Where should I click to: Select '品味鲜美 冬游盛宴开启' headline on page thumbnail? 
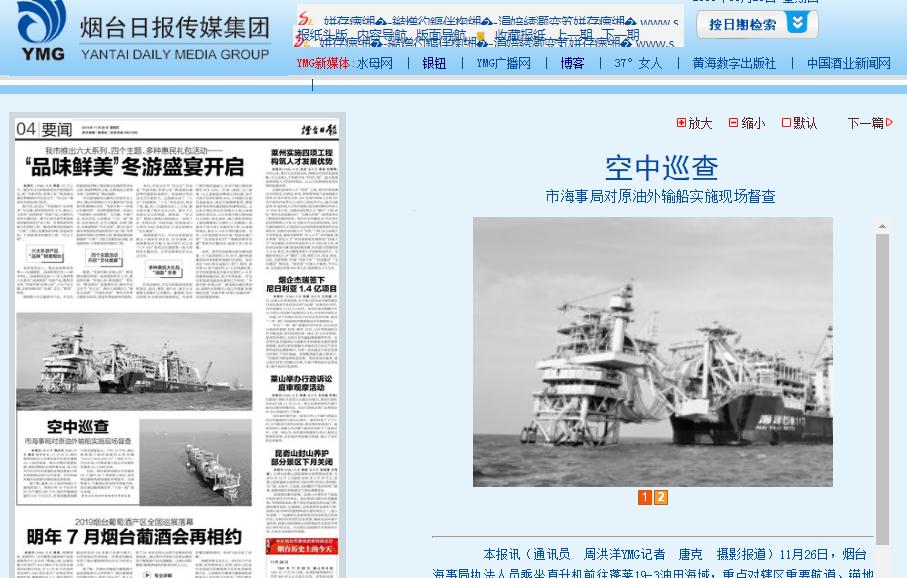(135, 165)
